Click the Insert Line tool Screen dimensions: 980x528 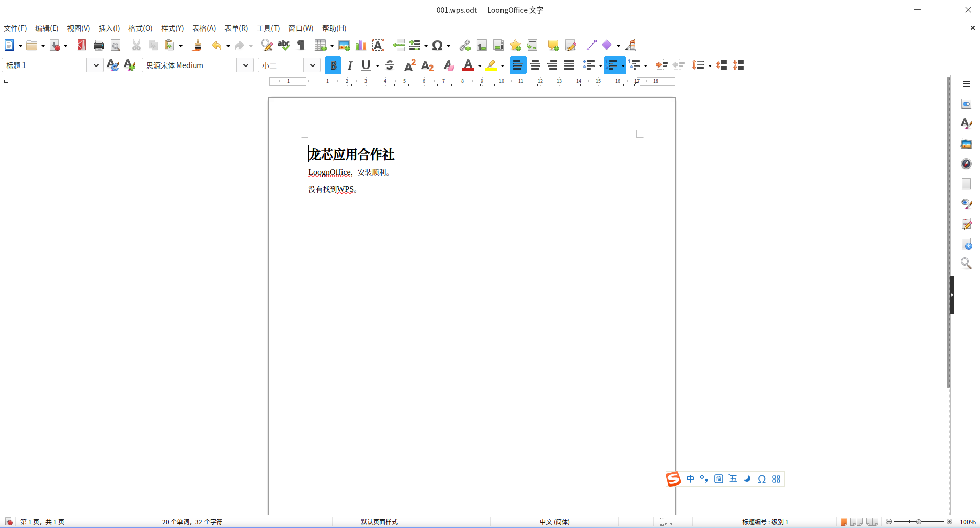(x=591, y=46)
